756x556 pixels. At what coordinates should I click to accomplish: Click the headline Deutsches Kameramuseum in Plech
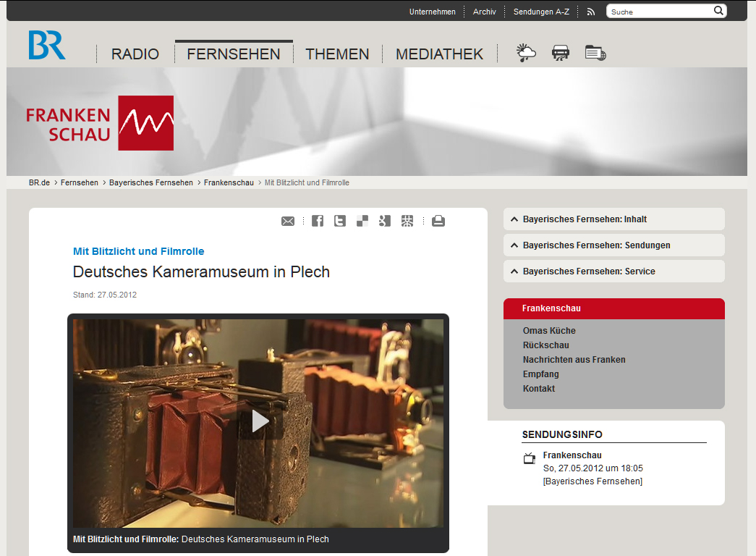click(201, 271)
